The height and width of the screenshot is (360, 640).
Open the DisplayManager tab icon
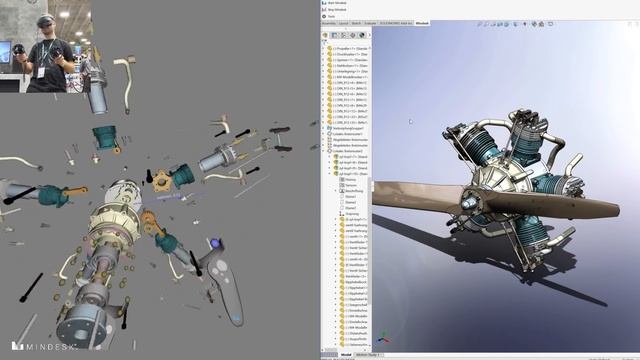362,35
